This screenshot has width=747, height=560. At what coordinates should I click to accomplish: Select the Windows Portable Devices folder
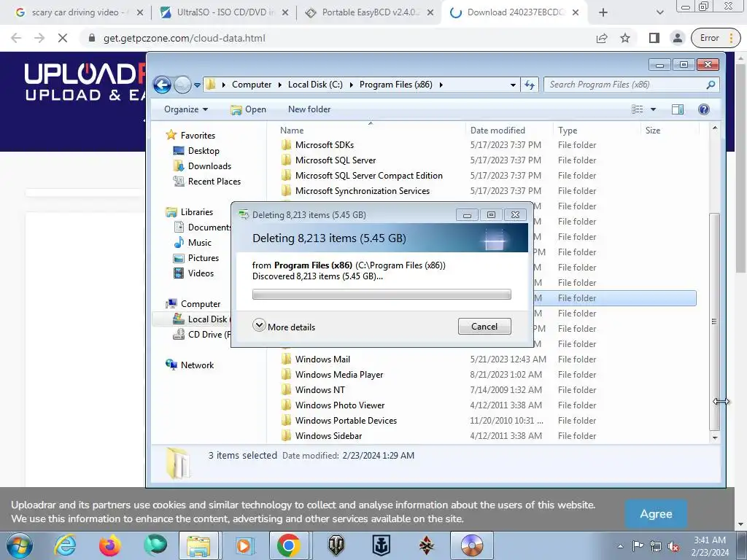346,420
